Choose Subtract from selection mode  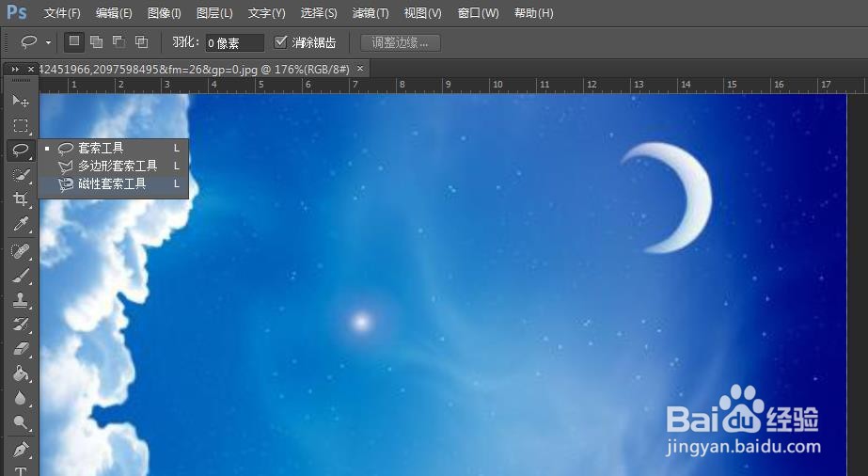pyautogui.click(x=119, y=42)
